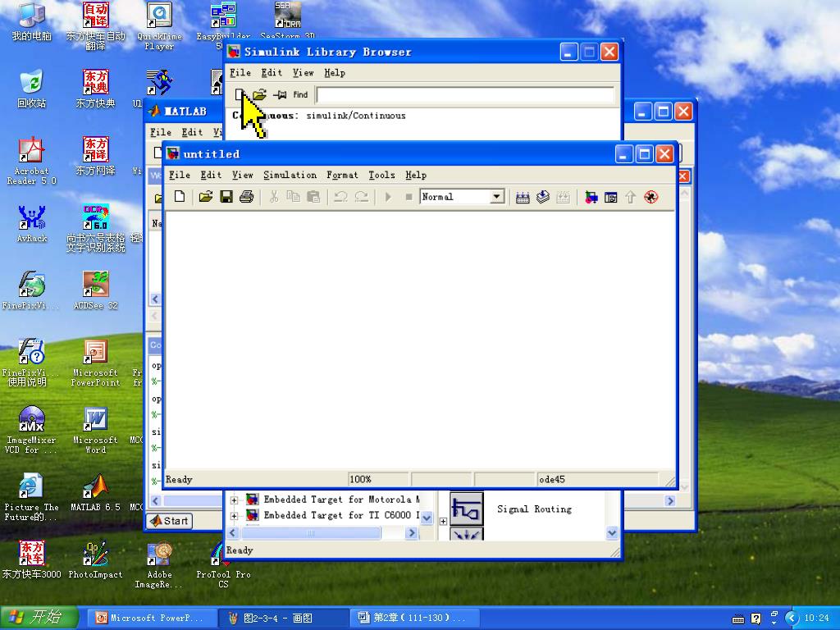
Task: Open View menu in Simulink Library Browser
Action: (x=304, y=72)
